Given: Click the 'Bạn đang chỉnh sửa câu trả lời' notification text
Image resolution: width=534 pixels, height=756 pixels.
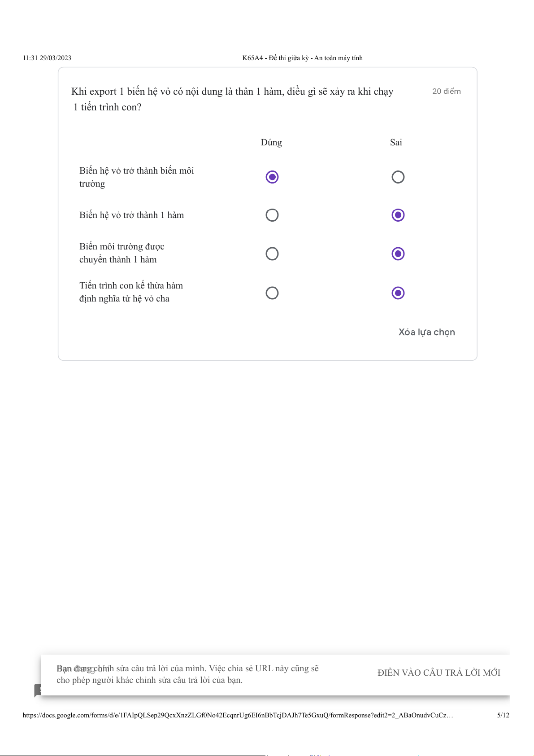Looking at the screenshot, I should coord(187,674).
